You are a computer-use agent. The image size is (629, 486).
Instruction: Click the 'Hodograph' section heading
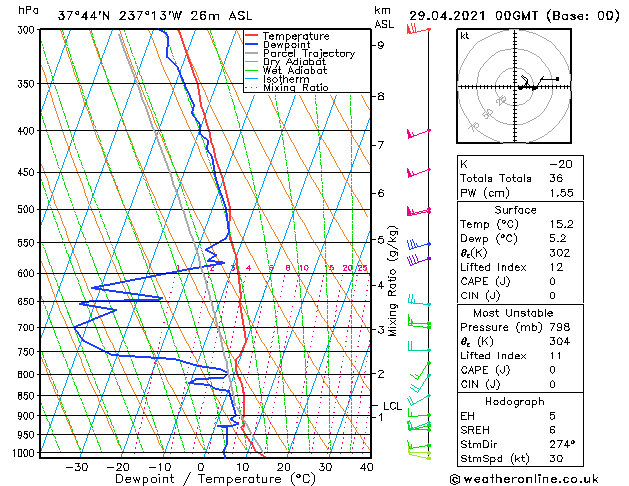[x=515, y=402]
